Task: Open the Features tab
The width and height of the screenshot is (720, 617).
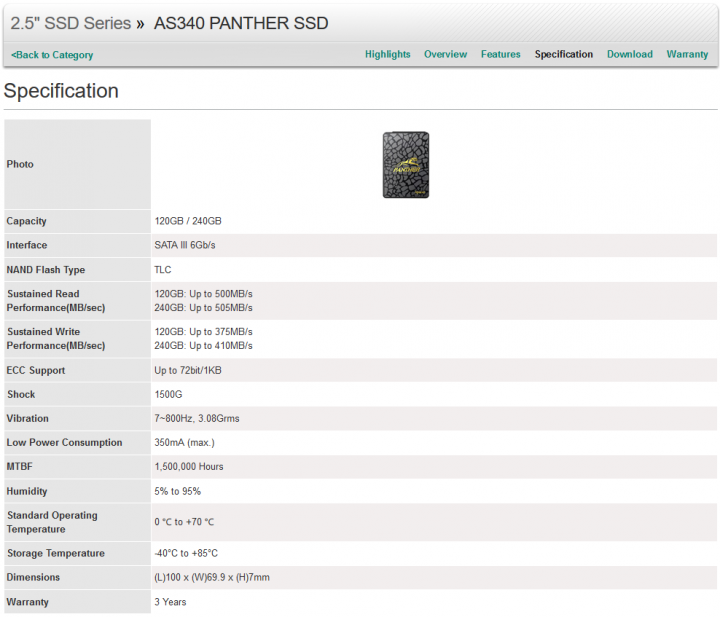Action: [x=501, y=54]
